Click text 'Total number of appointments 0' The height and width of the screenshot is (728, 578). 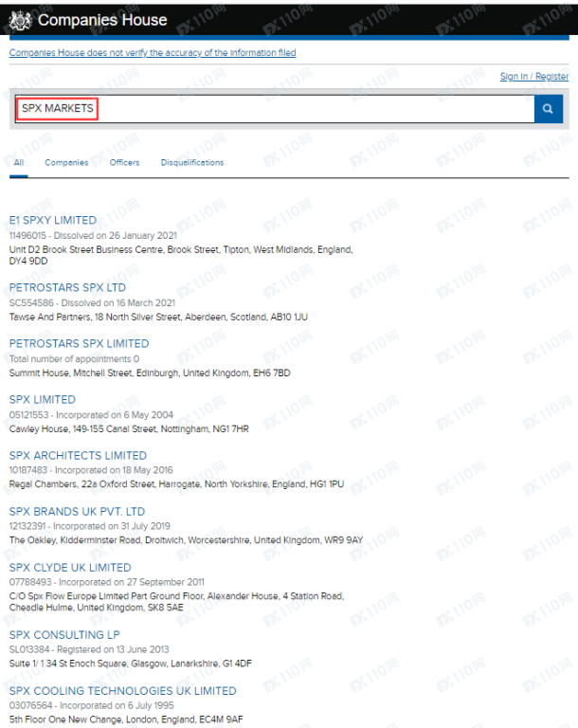point(74,359)
